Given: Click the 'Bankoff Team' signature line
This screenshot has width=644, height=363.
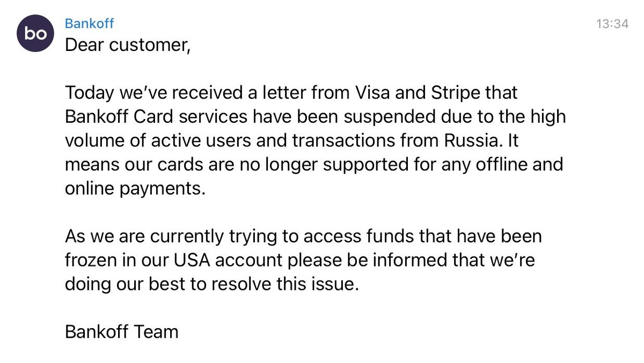Looking at the screenshot, I should pos(121,332).
